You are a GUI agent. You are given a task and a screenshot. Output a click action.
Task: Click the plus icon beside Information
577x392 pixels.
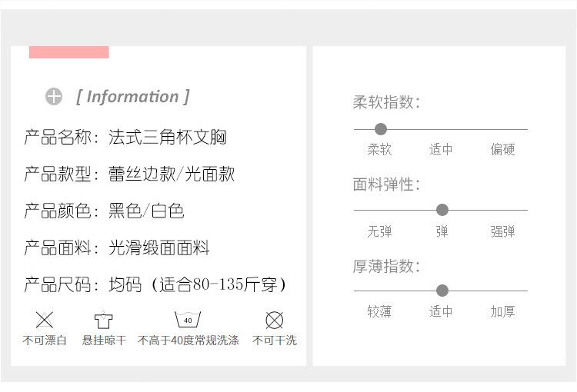click(x=53, y=97)
